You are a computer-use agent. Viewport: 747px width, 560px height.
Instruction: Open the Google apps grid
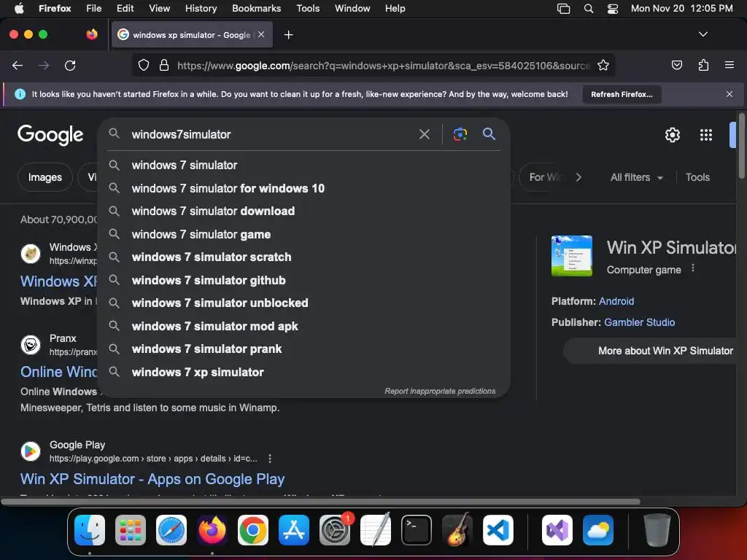pyautogui.click(x=706, y=135)
